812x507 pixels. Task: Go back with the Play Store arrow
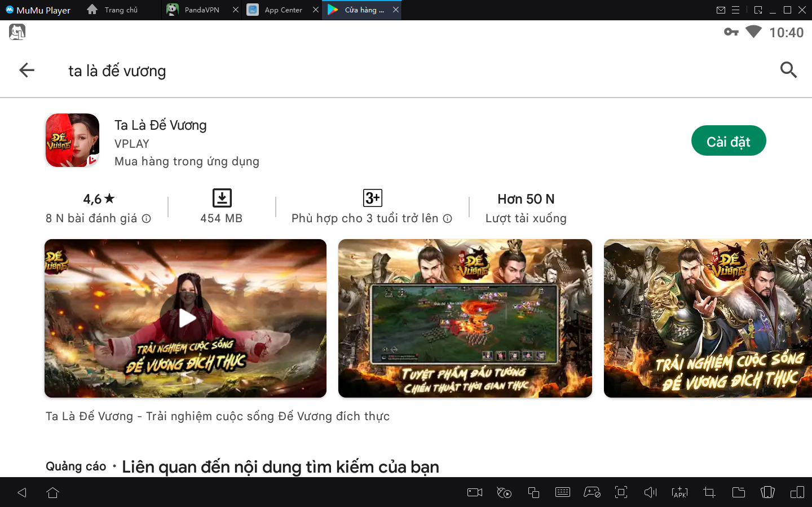[27, 70]
